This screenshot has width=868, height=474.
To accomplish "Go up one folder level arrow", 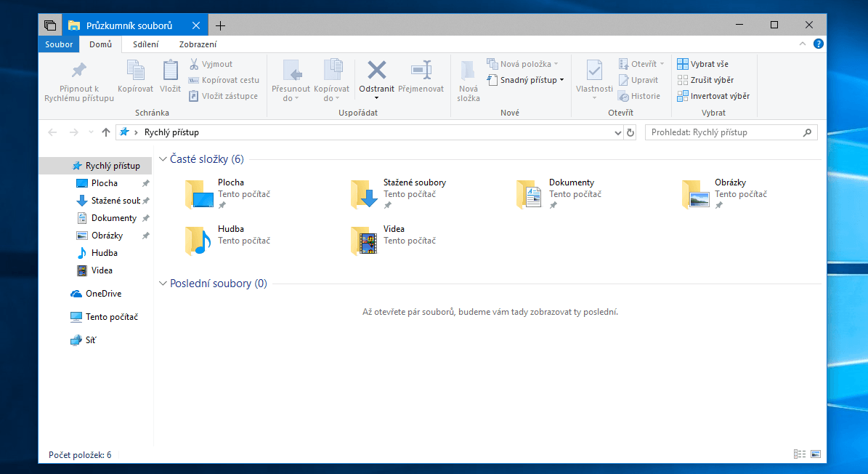I will point(106,132).
